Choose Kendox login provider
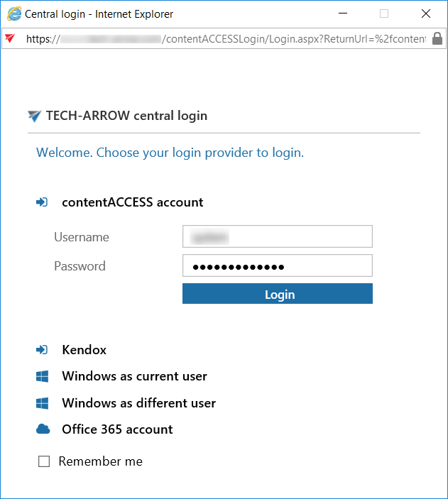 [84, 350]
